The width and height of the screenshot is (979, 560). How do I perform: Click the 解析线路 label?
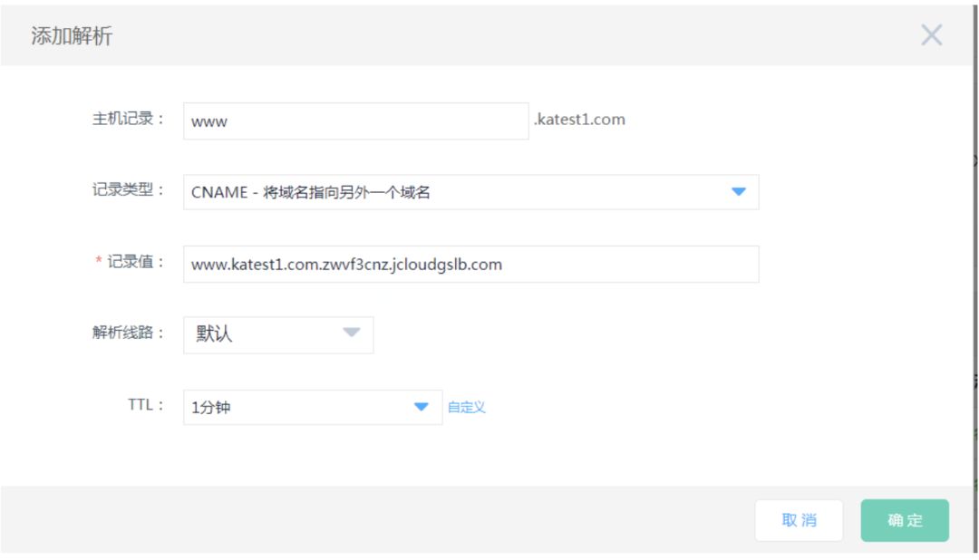pyautogui.click(x=128, y=333)
